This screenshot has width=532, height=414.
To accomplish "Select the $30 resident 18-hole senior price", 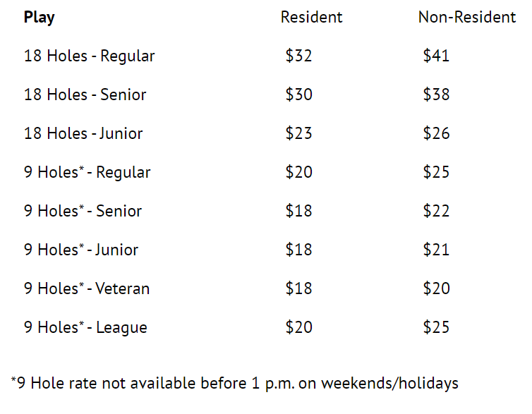I will click(x=298, y=95).
